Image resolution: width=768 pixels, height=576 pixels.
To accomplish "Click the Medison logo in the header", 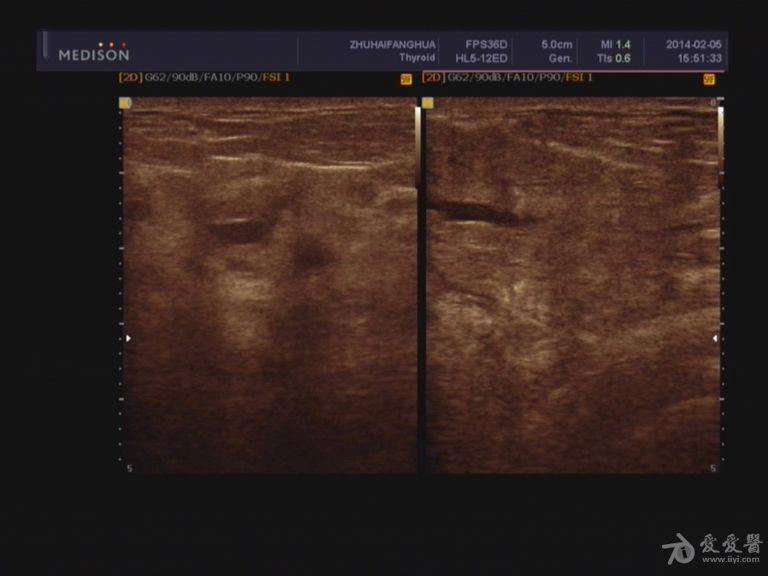I will pos(93,52).
